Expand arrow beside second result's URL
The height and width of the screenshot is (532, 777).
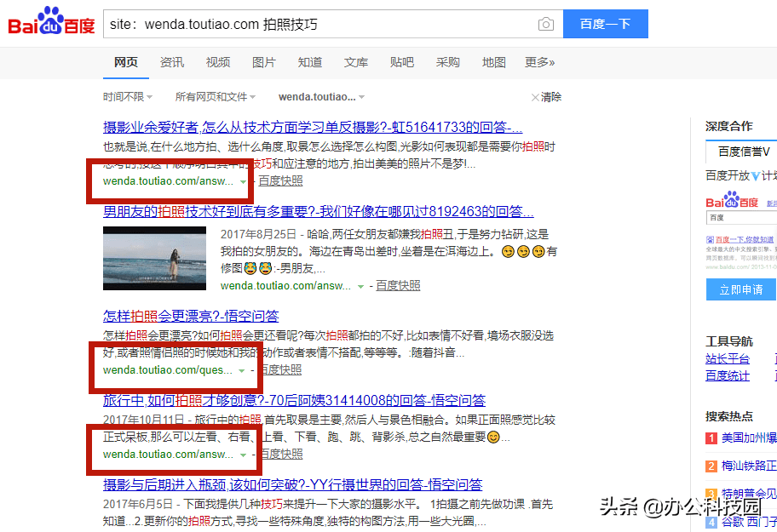coord(360,287)
